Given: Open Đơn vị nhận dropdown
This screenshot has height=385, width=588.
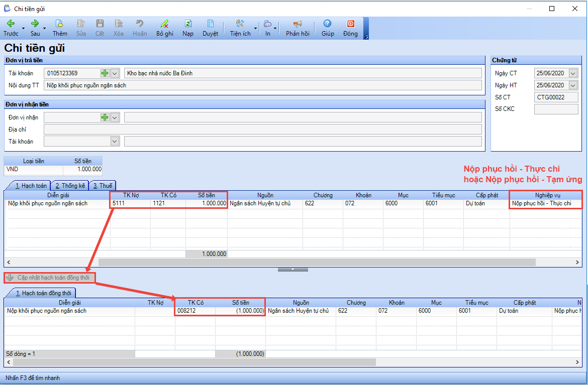Looking at the screenshot, I should pos(115,117).
